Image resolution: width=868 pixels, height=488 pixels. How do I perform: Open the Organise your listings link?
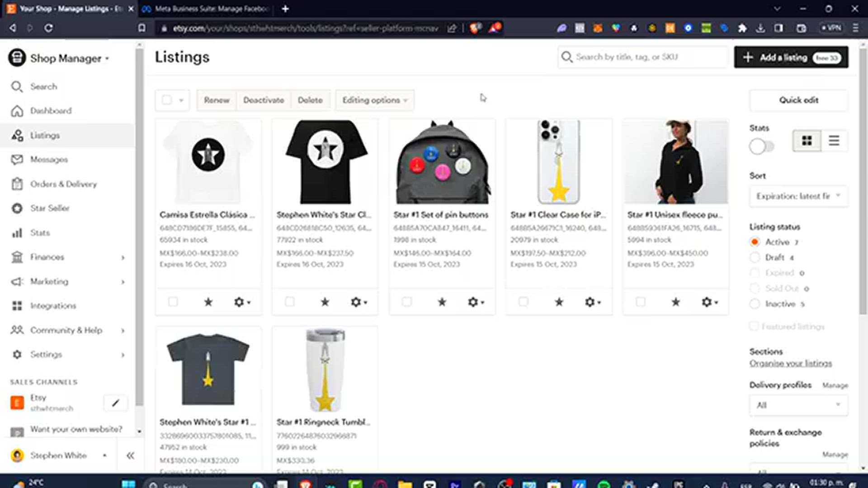(791, 363)
